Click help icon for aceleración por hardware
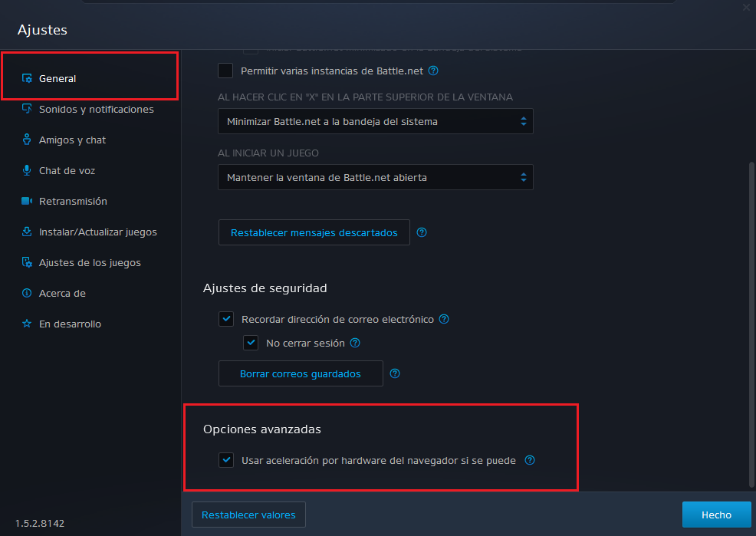Image resolution: width=756 pixels, height=536 pixels. 529,460
